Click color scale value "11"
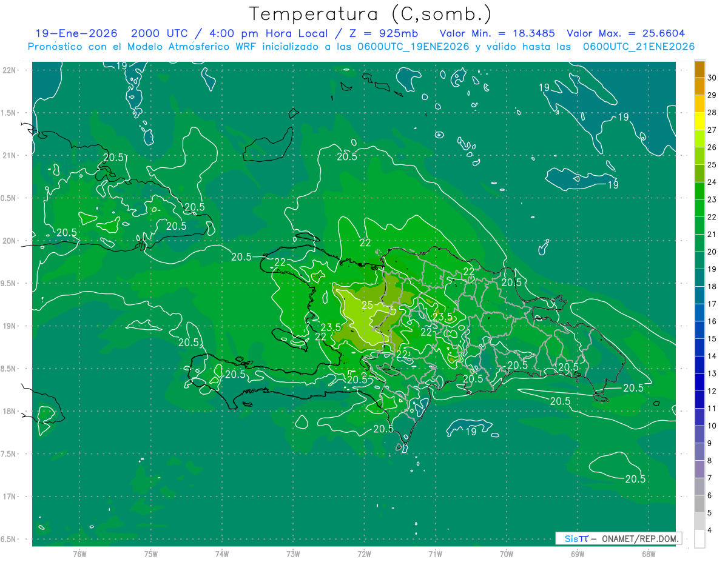The image size is (728, 562). pyautogui.click(x=712, y=409)
